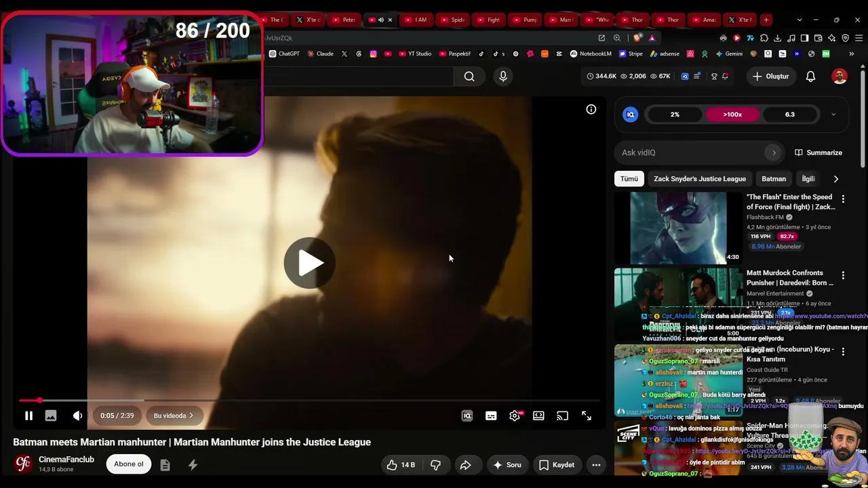The width and height of the screenshot is (868, 488).
Task: Toggle subtitles with the captions icon
Action: 491,415
